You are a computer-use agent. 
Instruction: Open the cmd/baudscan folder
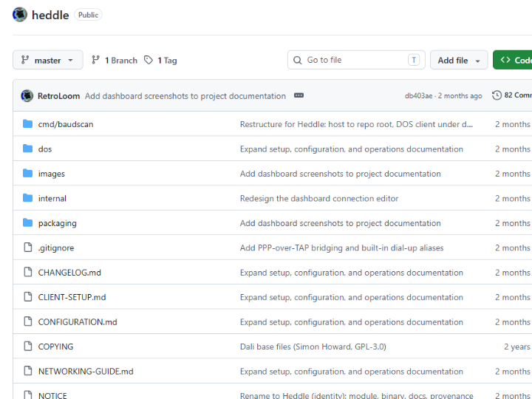pos(66,124)
